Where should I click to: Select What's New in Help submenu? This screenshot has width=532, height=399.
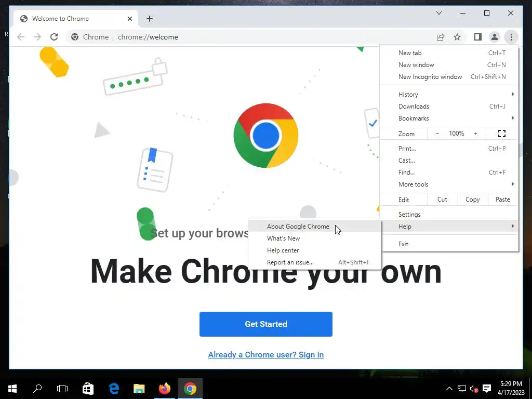coord(315,238)
